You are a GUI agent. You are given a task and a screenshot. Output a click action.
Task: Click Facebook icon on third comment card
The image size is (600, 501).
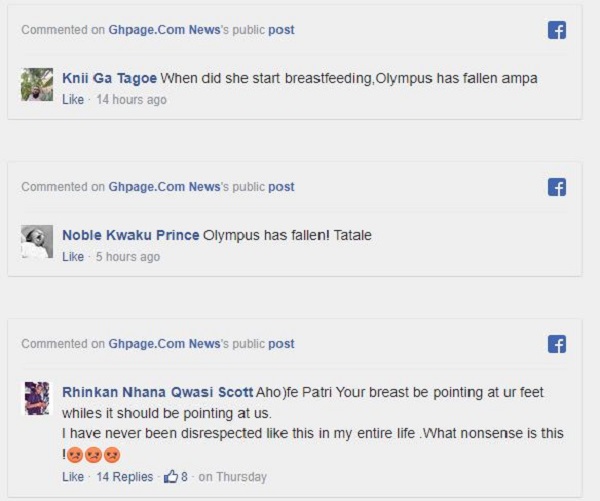click(557, 344)
